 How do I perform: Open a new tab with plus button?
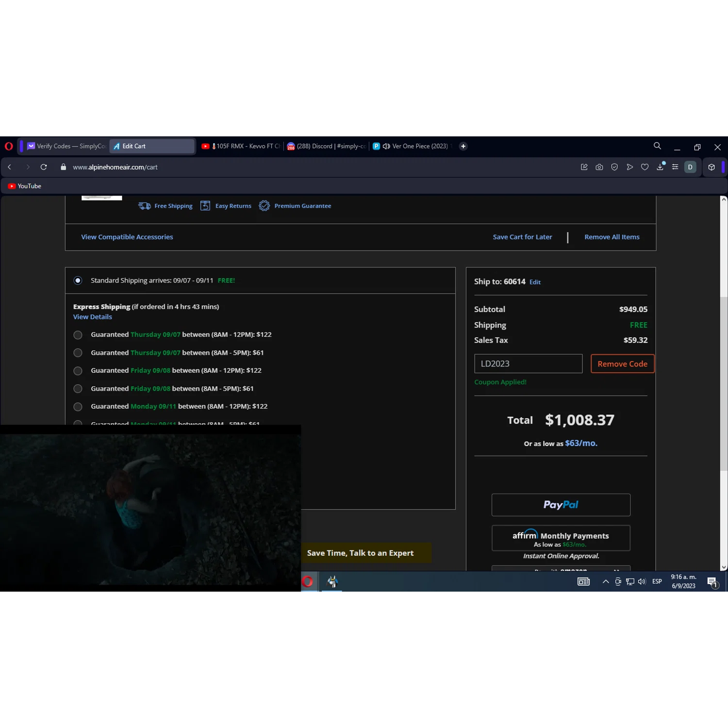[x=463, y=146]
